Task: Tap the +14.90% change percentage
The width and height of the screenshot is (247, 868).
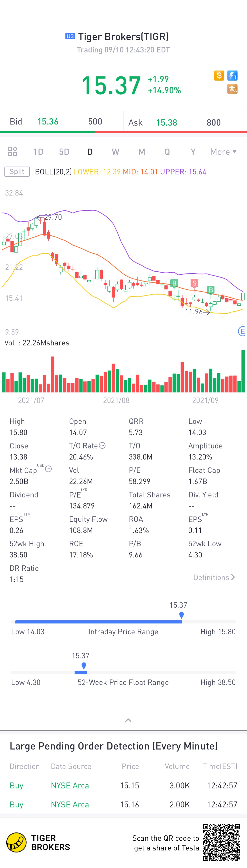Action: point(164,90)
